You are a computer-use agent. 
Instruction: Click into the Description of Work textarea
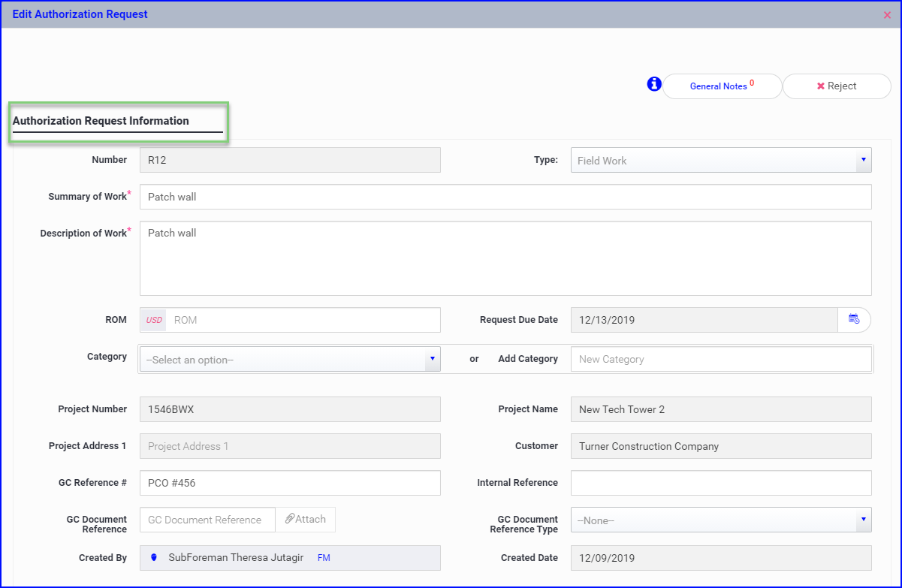pyautogui.click(x=505, y=258)
